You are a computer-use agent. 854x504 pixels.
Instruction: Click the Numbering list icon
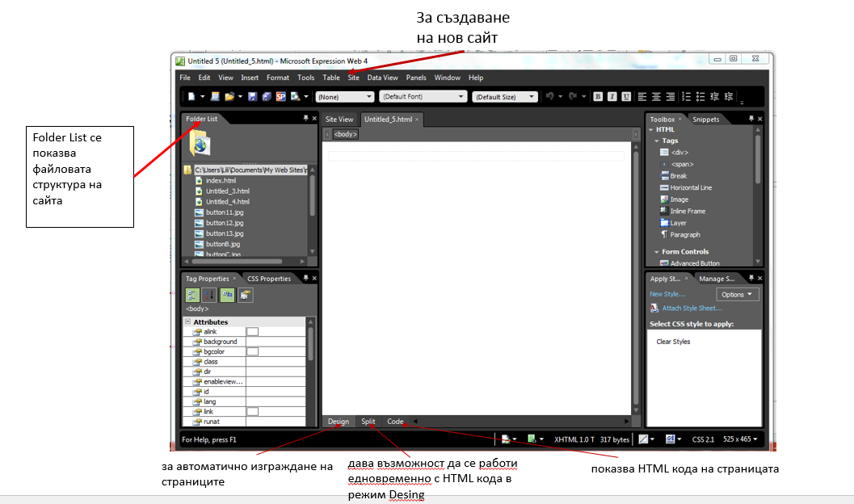tap(686, 96)
